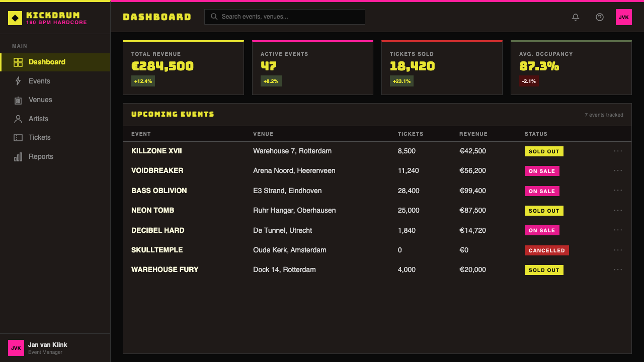Open more options for BASS OBLIVION

pyautogui.click(x=618, y=191)
